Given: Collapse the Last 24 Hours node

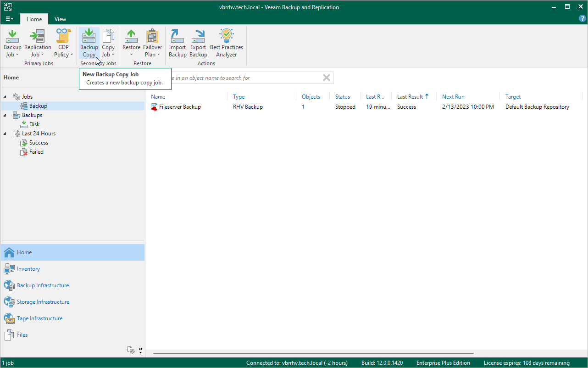Looking at the screenshot, I should [x=5, y=134].
